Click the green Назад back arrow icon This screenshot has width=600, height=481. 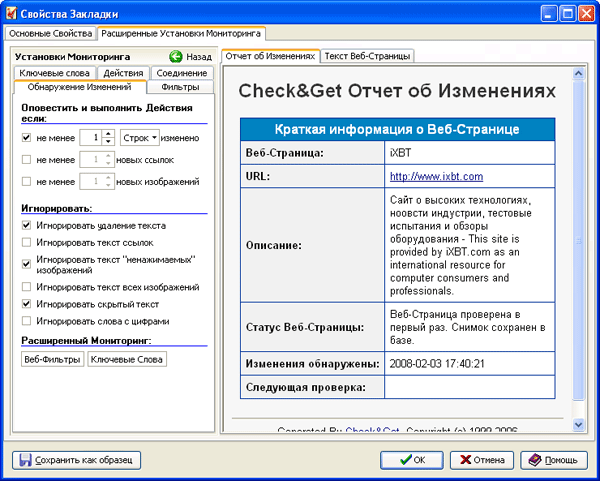pos(176,57)
